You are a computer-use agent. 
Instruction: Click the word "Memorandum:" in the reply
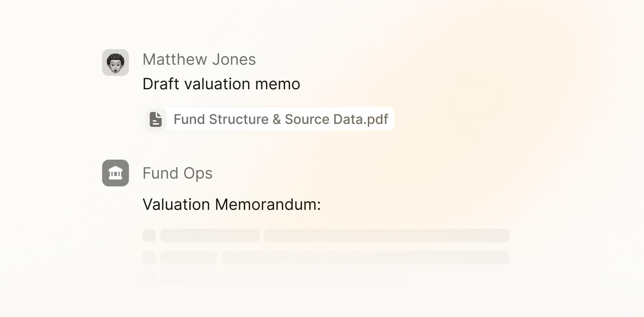tap(268, 205)
